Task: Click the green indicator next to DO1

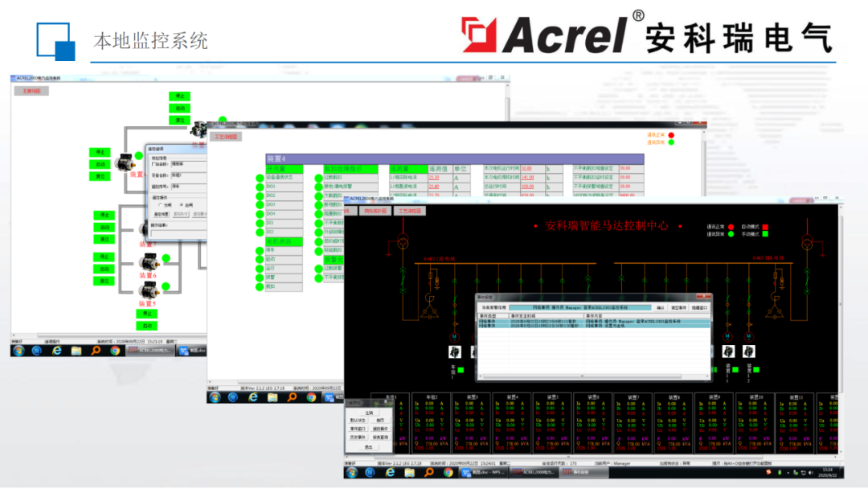Action: coord(260,187)
